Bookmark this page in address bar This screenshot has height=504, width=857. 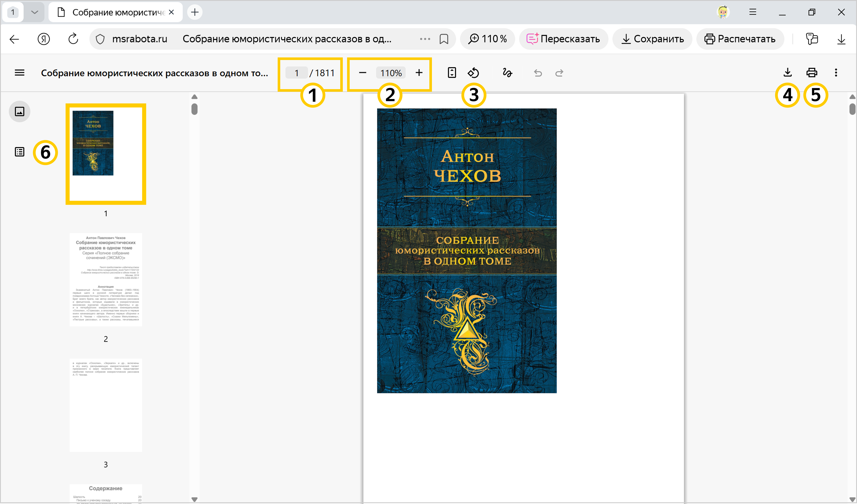tap(443, 39)
